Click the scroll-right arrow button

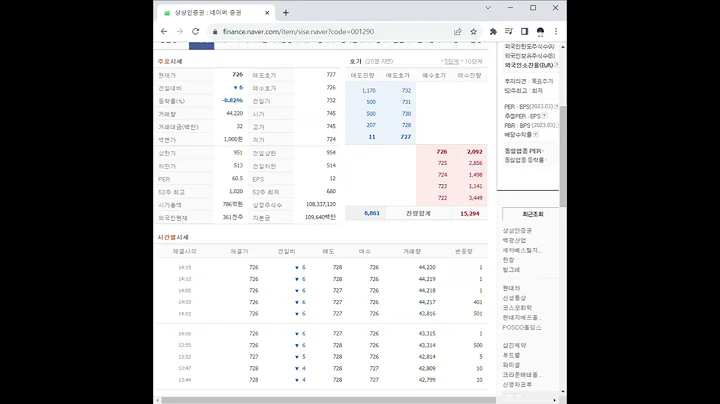pyautogui.click(x=555, y=400)
